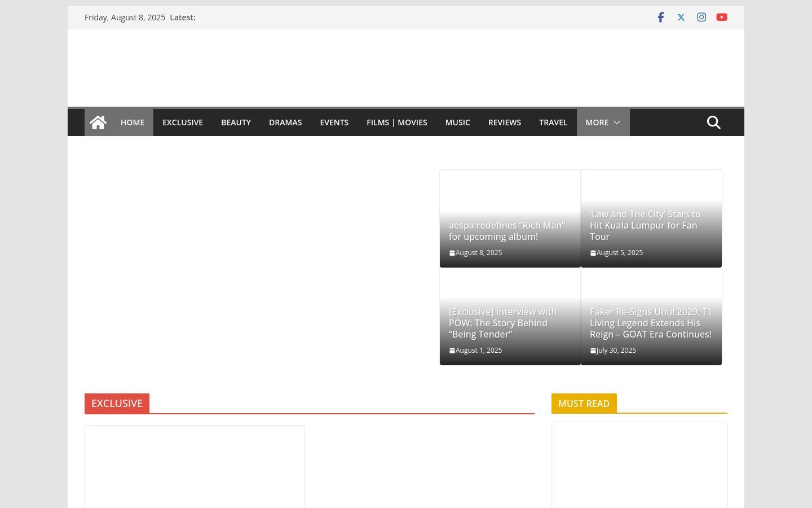This screenshot has height=508, width=812.
Task: Go to the MUSIC menu item
Action: (x=457, y=122)
